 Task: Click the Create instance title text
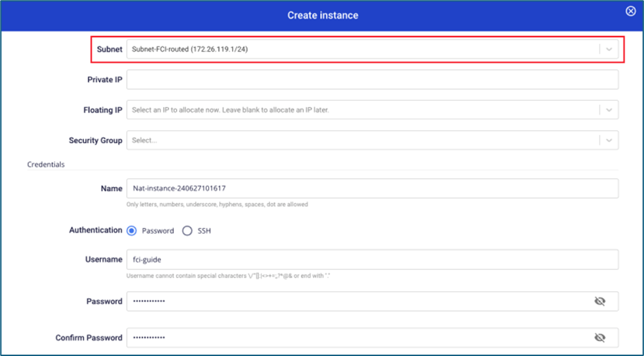point(323,15)
